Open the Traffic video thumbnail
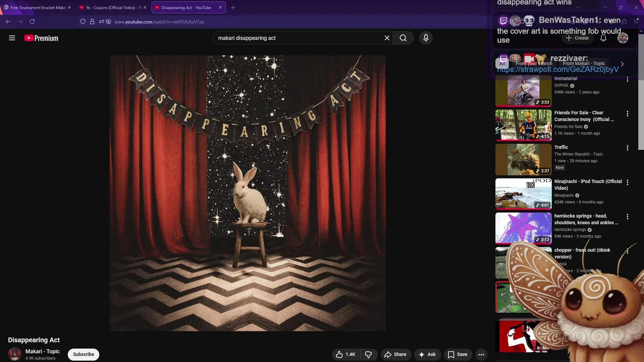Image resolution: width=644 pixels, height=362 pixels. 523,159
